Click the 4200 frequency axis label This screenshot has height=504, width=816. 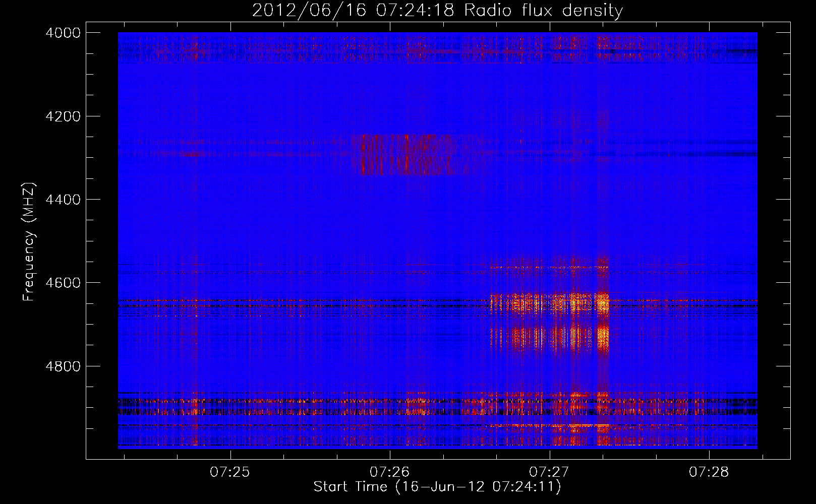(x=63, y=116)
